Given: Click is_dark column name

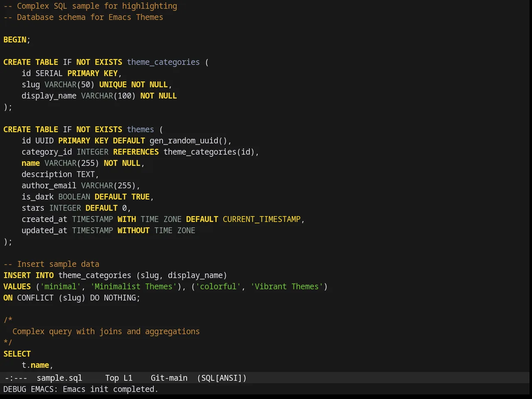Looking at the screenshot, I should coord(38,197).
